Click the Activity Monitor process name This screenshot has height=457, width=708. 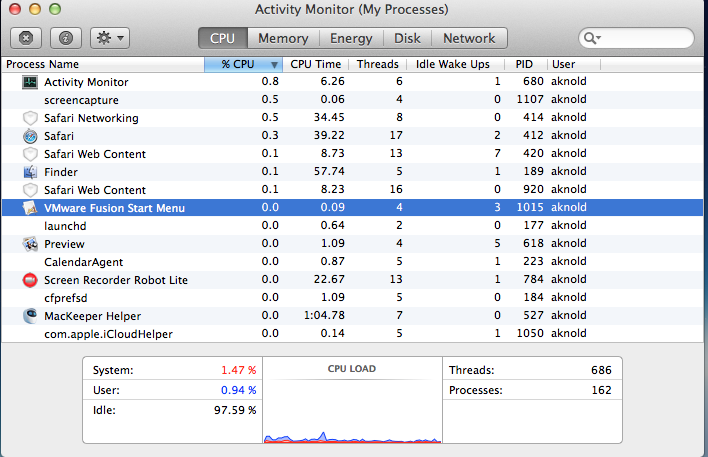pos(86,82)
